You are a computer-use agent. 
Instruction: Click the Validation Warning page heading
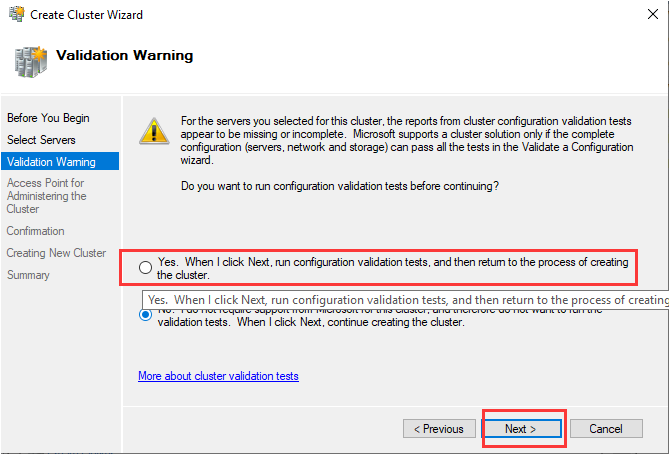[x=125, y=56]
